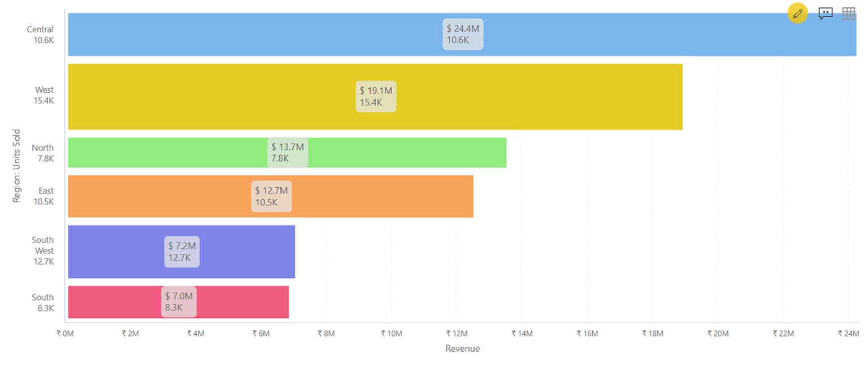The height and width of the screenshot is (367, 868).
Task: Select the $ 13.7M label on North bar
Action: [288, 152]
